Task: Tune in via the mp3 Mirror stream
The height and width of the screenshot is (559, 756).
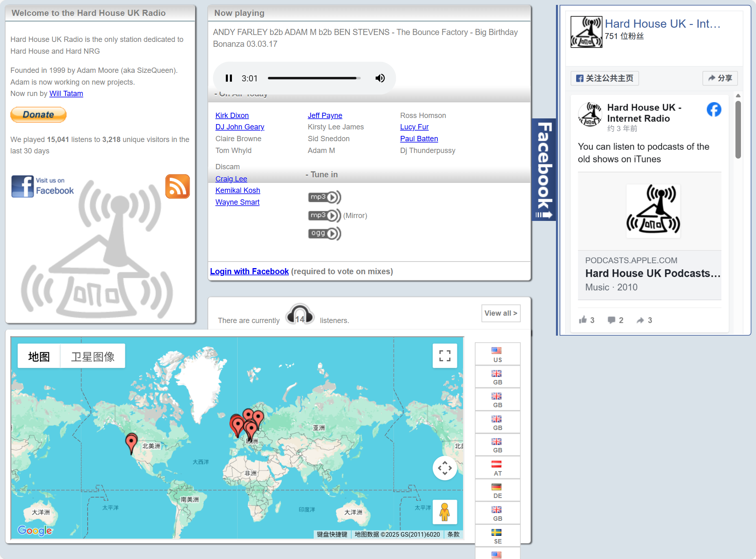Action: [324, 215]
